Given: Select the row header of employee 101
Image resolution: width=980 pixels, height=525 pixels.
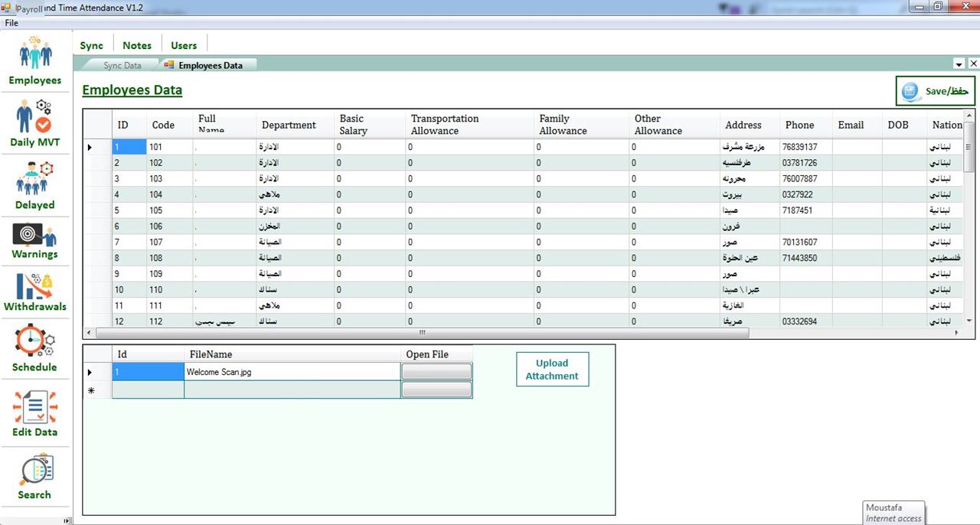Looking at the screenshot, I should (x=97, y=146).
